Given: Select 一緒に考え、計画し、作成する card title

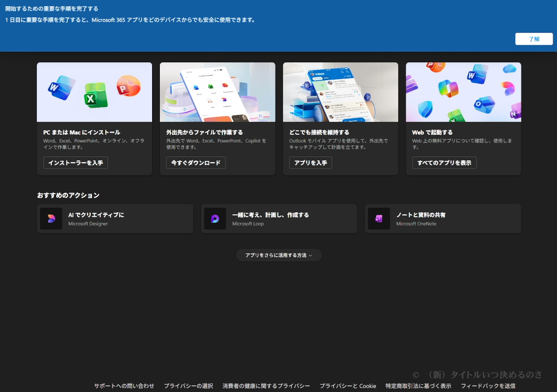Looking at the screenshot, I should tap(270, 215).
